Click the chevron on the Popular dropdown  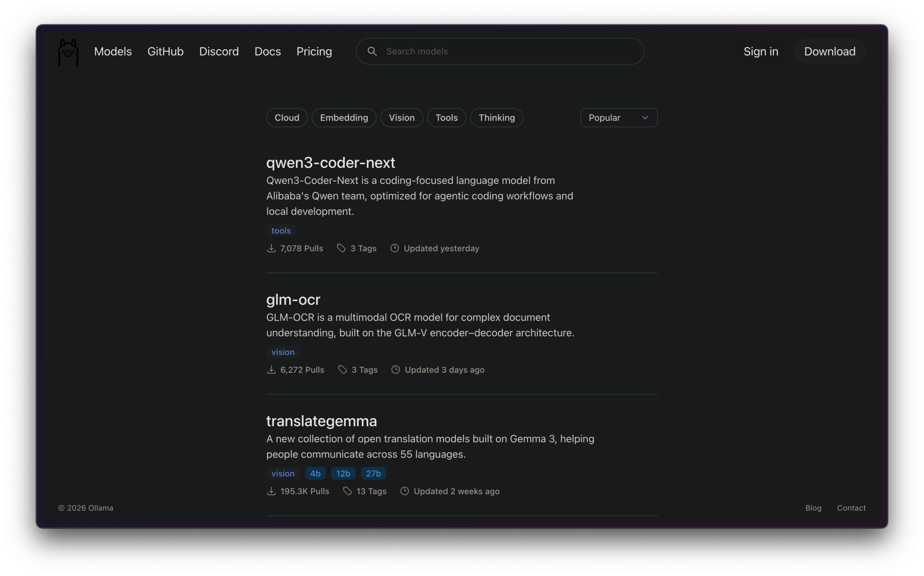pos(645,118)
